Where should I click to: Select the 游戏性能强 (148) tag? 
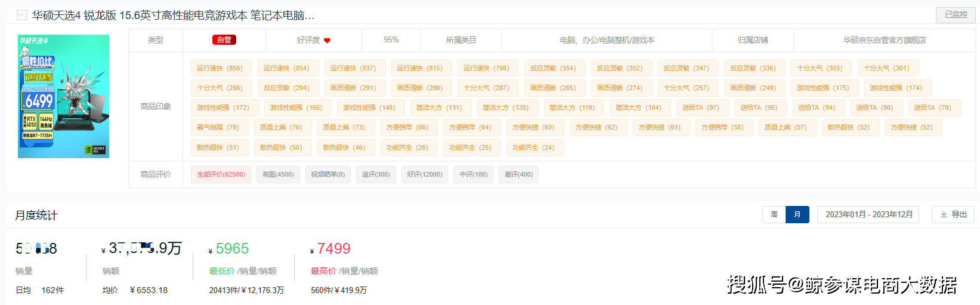(x=370, y=107)
